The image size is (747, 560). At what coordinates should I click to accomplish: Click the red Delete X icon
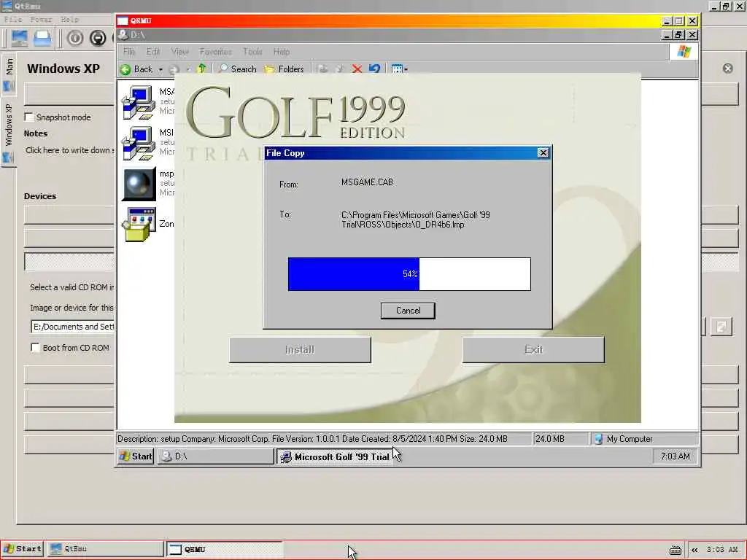[x=357, y=69]
